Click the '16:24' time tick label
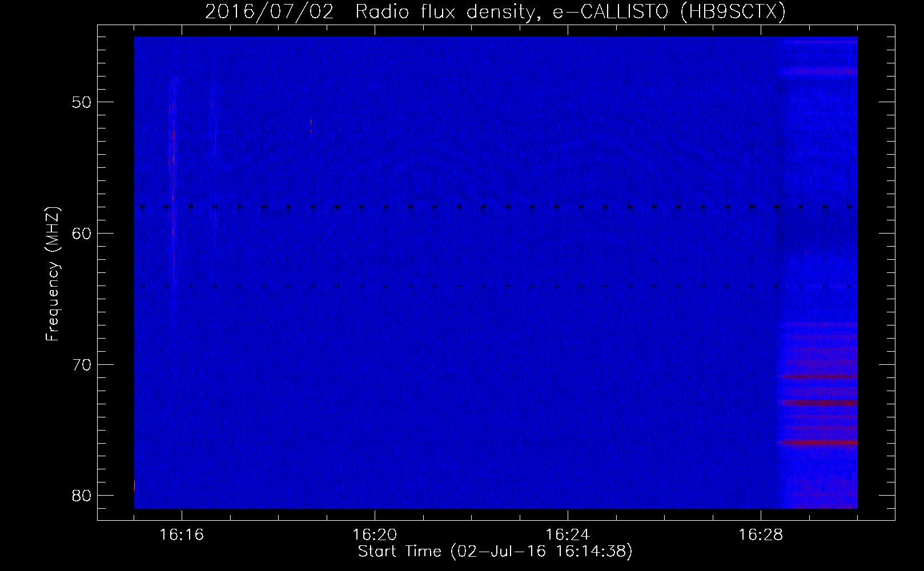Screen dimensions: 924x571 568,535
